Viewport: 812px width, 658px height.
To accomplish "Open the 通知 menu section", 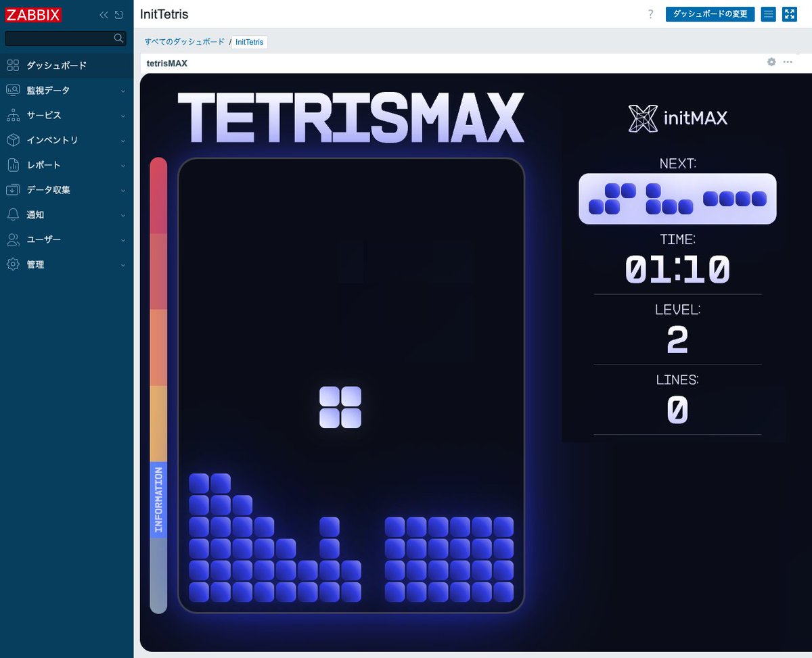I will pos(66,215).
